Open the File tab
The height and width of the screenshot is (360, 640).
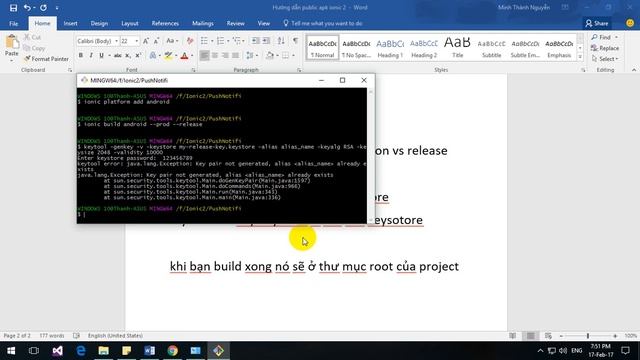[x=13, y=24]
